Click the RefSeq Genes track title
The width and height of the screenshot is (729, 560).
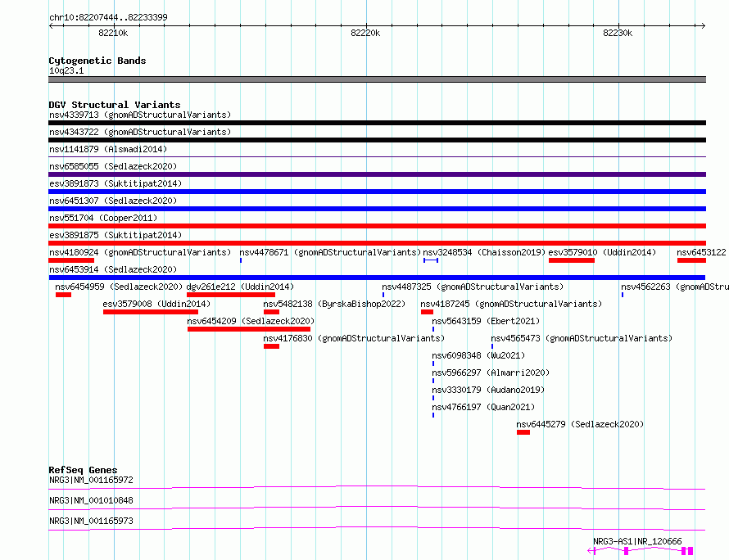83,470
